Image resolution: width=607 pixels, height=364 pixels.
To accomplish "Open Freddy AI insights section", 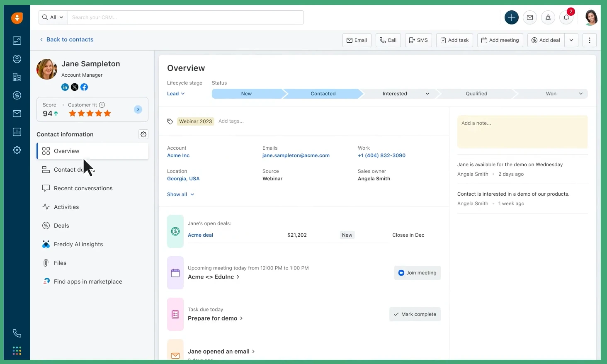I will click(78, 244).
